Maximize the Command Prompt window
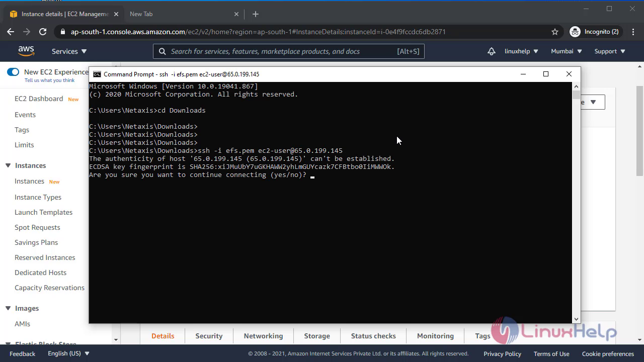 coord(546,74)
